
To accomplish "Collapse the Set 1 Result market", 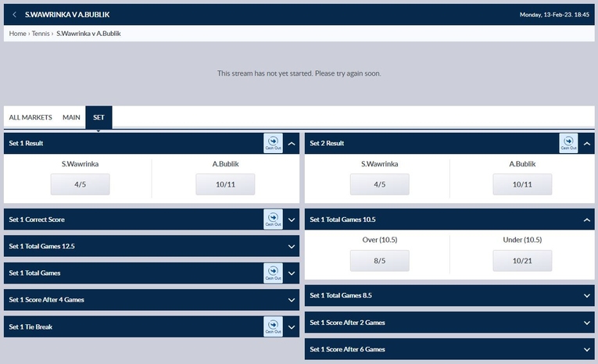I will tap(292, 144).
